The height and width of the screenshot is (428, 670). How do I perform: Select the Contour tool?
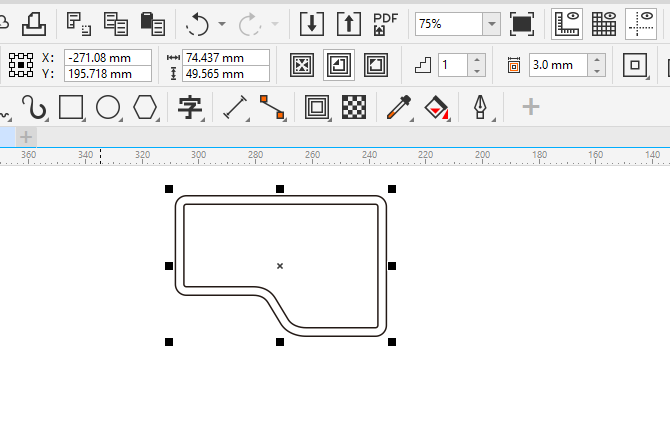click(317, 107)
